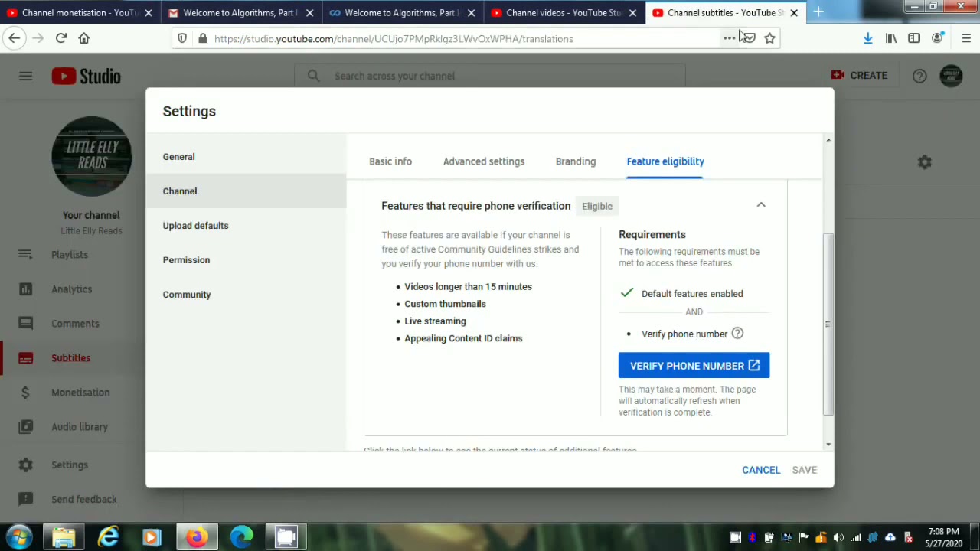Open the help question mark icon
This screenshot has height=551, width=980.
coord(920,76)
